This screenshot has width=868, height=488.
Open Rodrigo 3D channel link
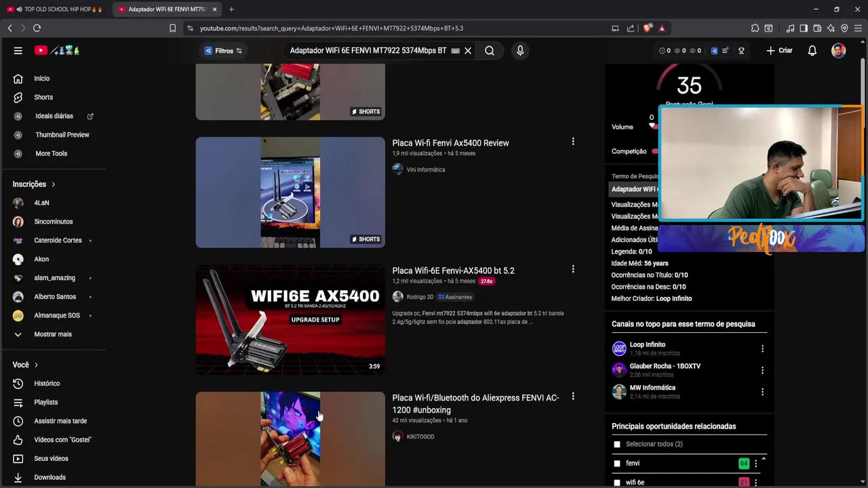(420, 297)
